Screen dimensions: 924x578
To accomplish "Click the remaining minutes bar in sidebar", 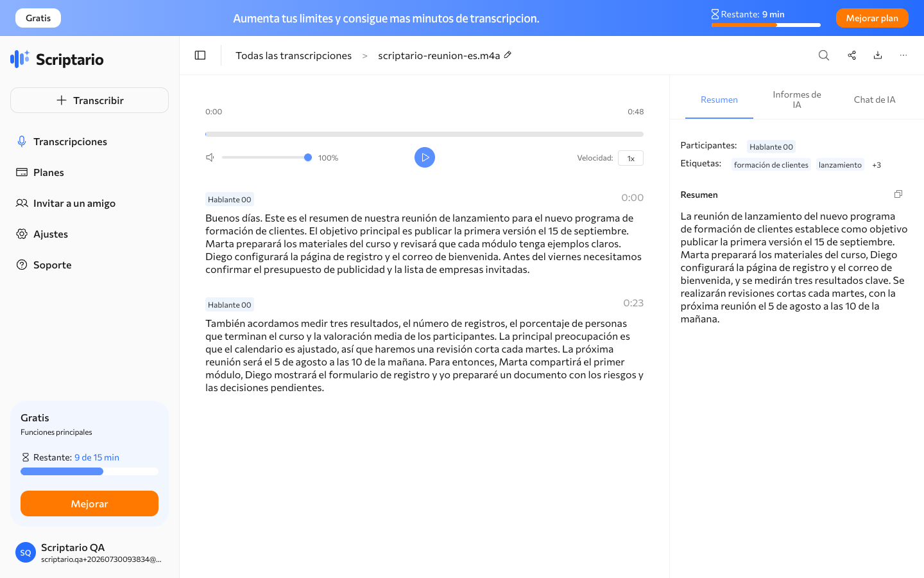I will click(x=89, y=471).
